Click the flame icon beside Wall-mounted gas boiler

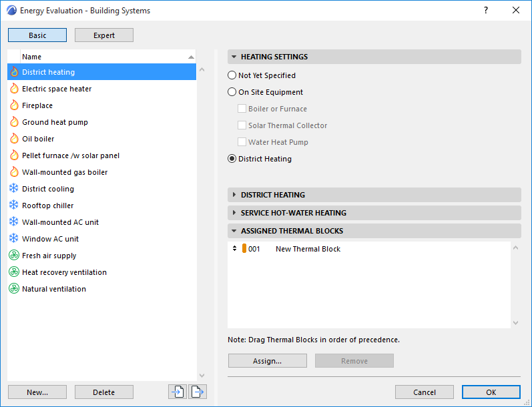14,171
